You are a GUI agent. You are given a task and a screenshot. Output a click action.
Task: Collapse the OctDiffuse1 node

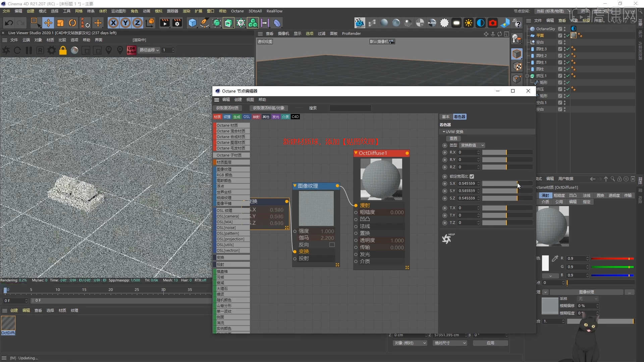click(x=356, y=153)
